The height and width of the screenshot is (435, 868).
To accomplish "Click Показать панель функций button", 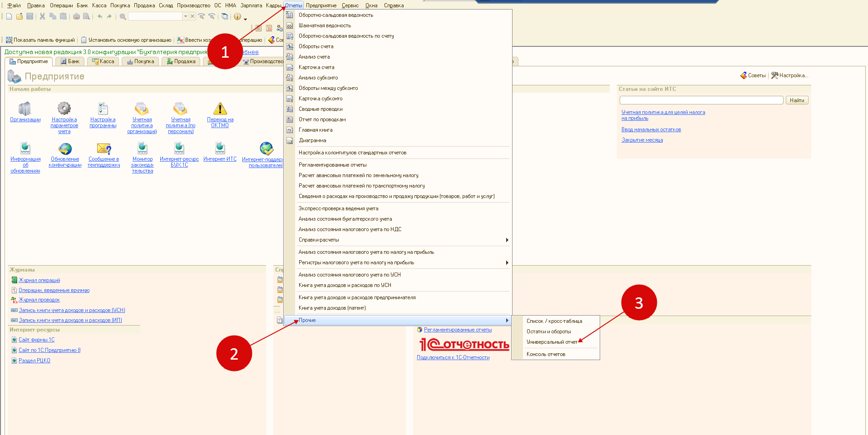I will pyautogui.click(x=40, y=40).
